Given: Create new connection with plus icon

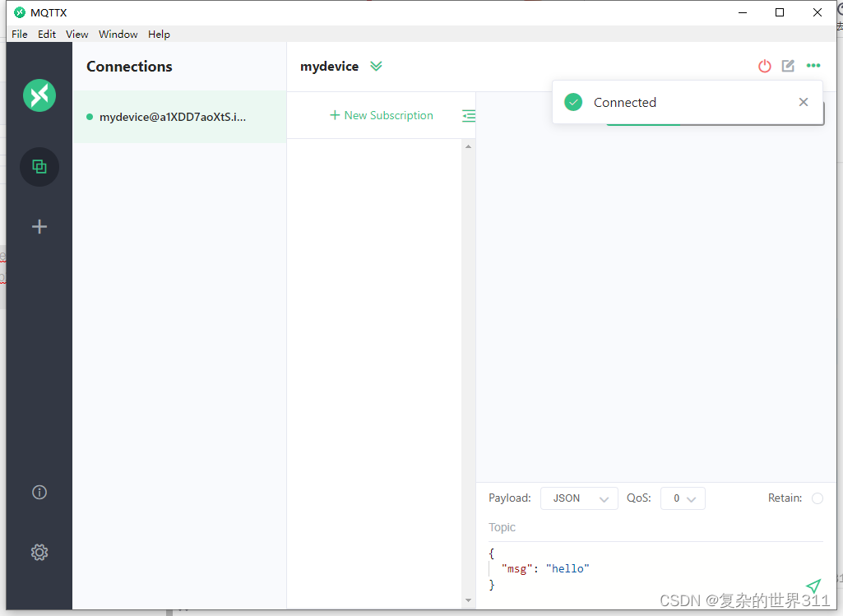Looking at the screenshot, I should pyautogui.click(x=39, y=226).
